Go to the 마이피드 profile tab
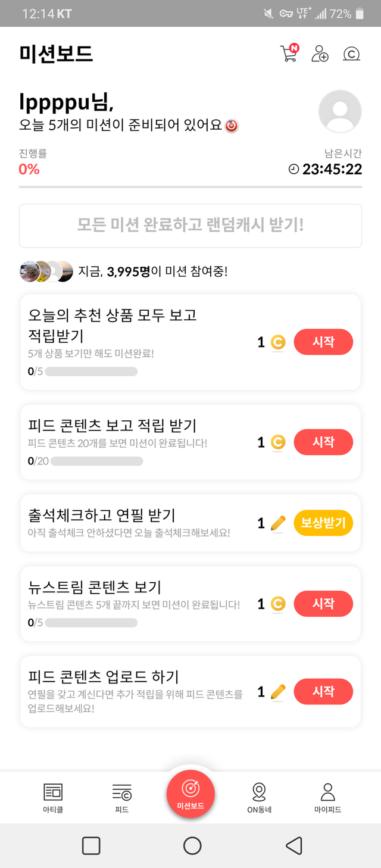The height and width of the screenshot is (868, 381). pyautogui.click(x=327, y=798)
